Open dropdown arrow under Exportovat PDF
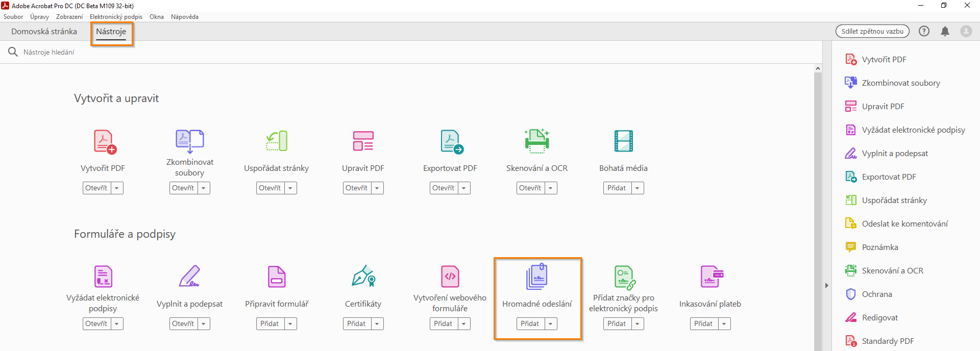 [464, 188]
